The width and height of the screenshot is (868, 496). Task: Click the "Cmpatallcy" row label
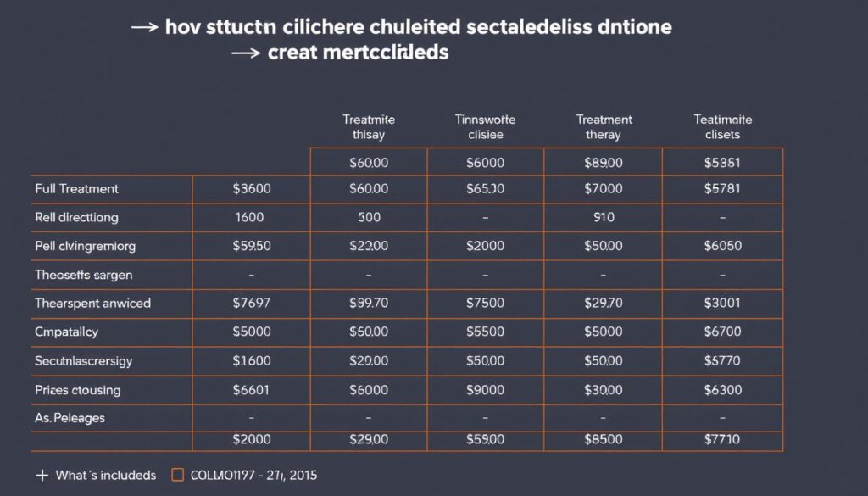(x=66, y=332)
